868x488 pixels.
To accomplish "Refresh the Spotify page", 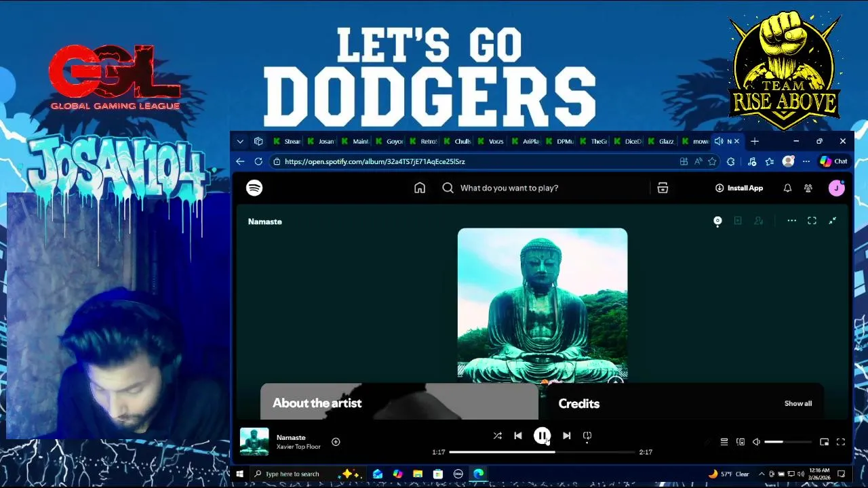I will (258, 161).
